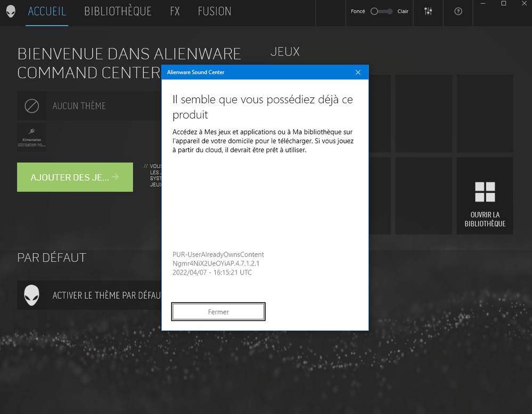Image resolution: width=532 pixels, height=414 pixels.
Task: Click the Ngmr4NiX2UeOYiAP.4.7.1.2.1 identifier text
Action: click(216, 263)
